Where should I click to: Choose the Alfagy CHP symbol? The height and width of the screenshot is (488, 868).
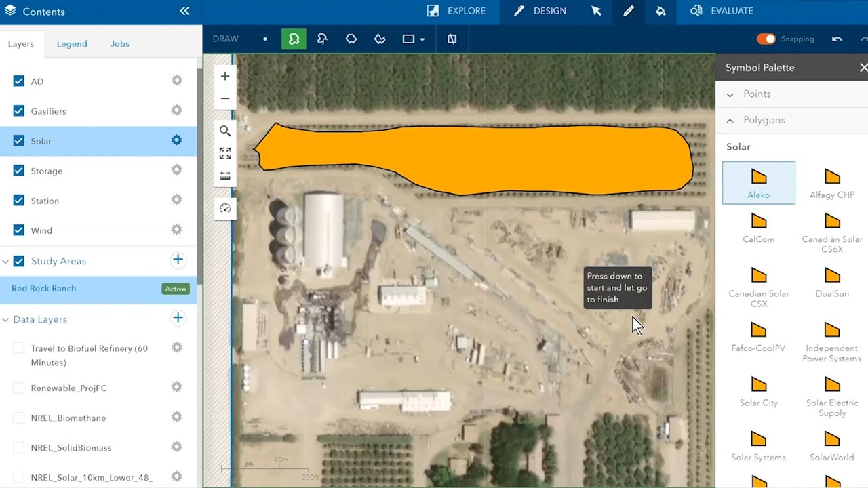pyautogui.click(x=832, y=183)
